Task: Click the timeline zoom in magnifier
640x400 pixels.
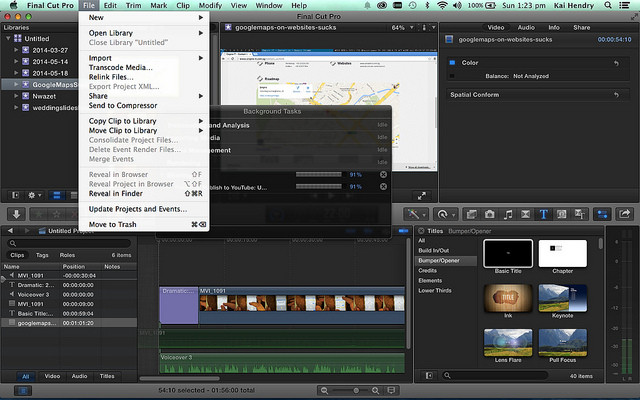Action: 376,391
